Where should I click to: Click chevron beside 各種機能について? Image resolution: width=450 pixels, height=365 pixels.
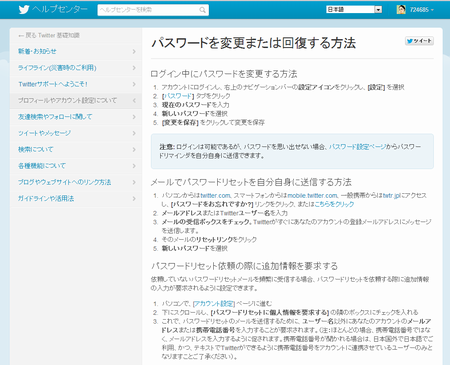click(134, 166)
